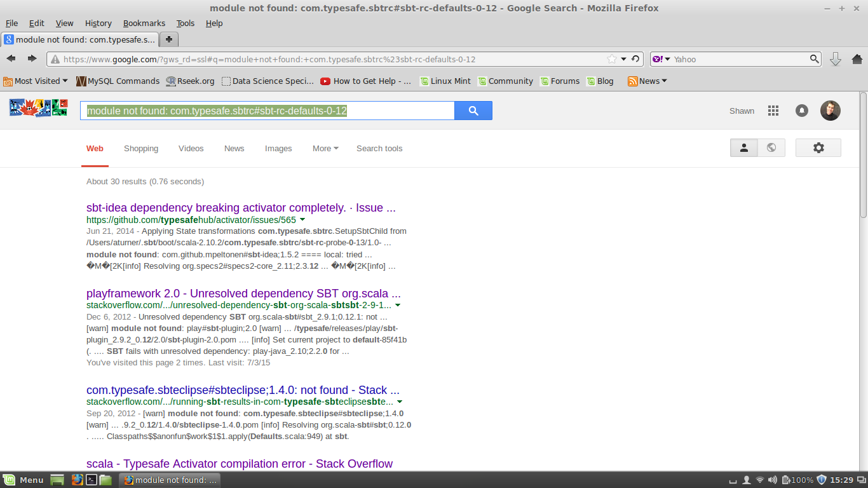868x488 pixels.
Task: Open the sbt-idea dependency breaking activator result
Action: click(x=241, y=208)
